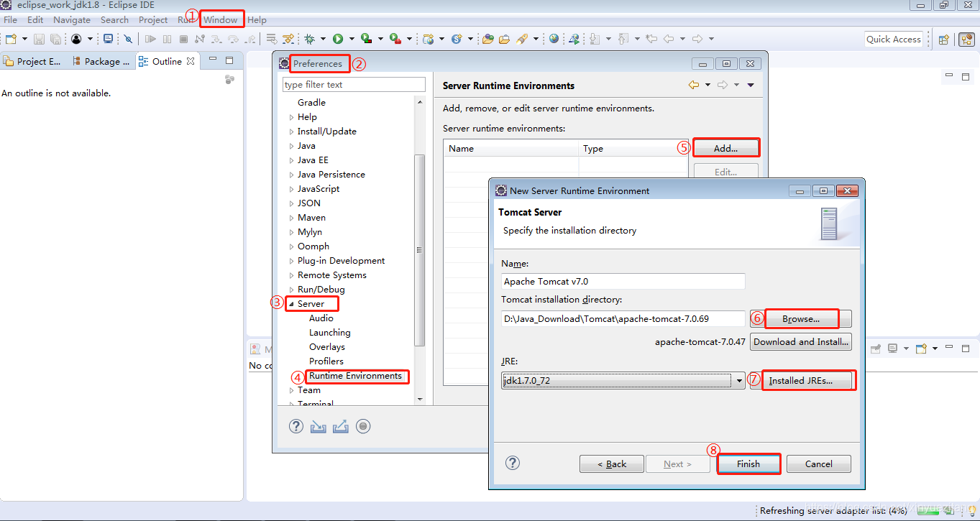The height and width of the screenshot is (521, 980).
Task: Click the Name field with Apache Tomcat v7.0
Action: (x=623, y=281)
